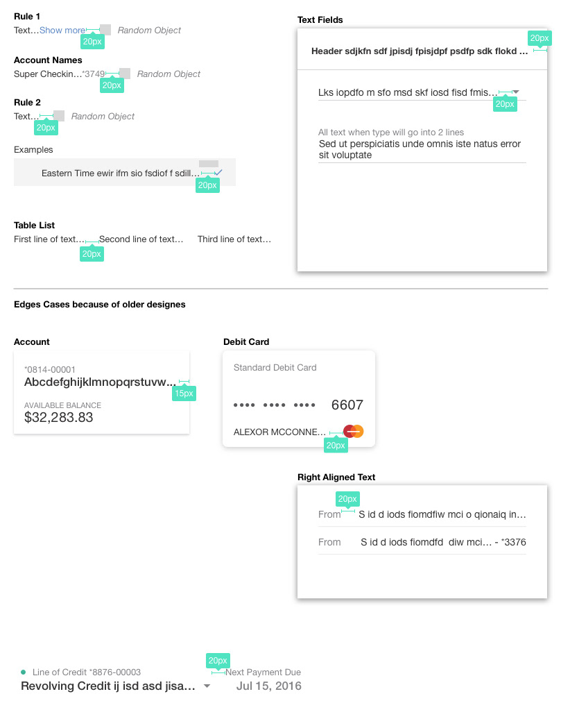The height and width of the screenshot is (728, 561).
Task: Click the Mastercard logo on debit card
Action: (x=353, y=432)
